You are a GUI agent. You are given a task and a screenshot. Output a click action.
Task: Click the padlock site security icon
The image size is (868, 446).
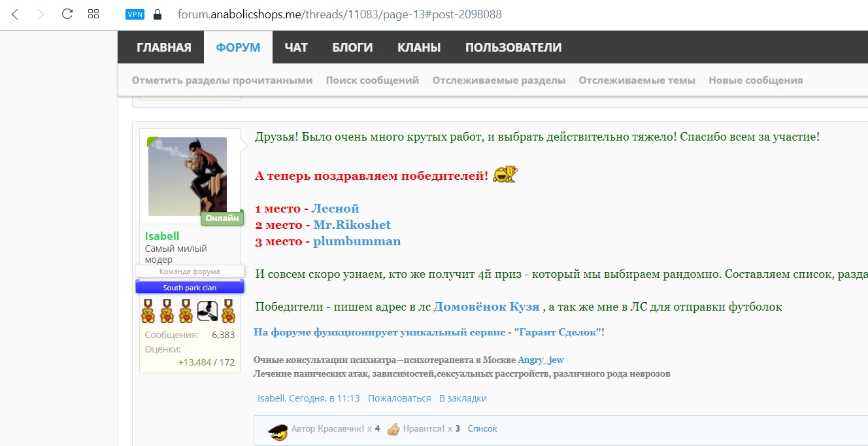tap(157, 14)
